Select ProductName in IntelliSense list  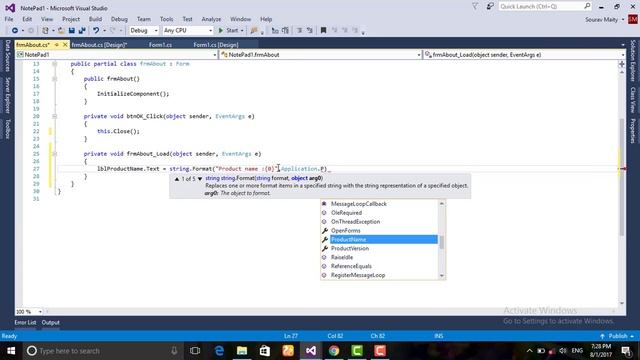(379, 240)
